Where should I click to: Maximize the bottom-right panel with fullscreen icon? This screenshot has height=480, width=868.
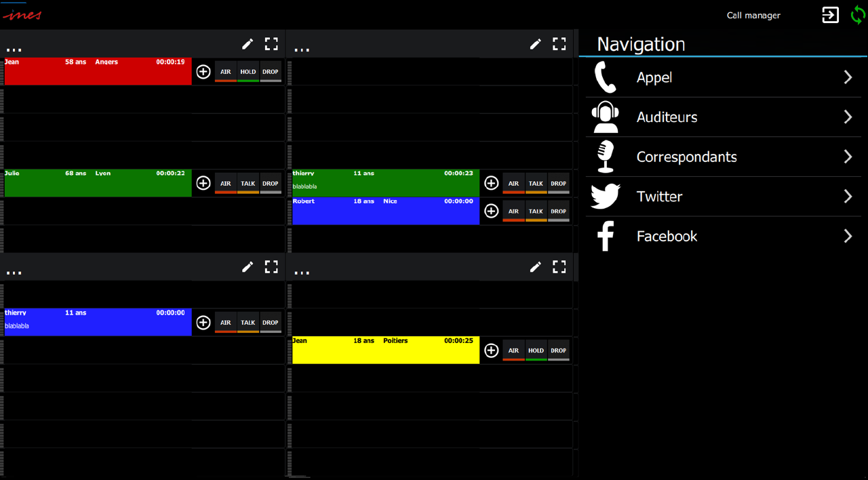(559, 267)
